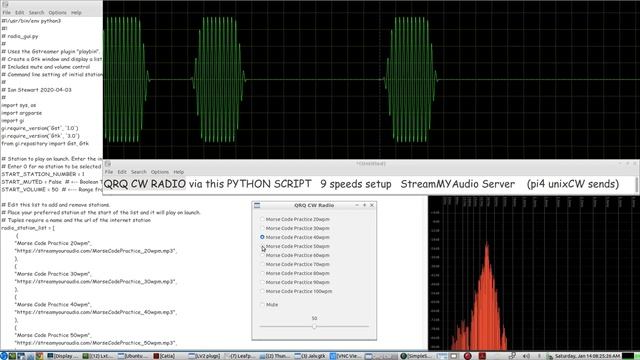Viewport: 640px width, 360px height.
Task: Open Edit menu in the Untitled editor
Action: [122, 172]
